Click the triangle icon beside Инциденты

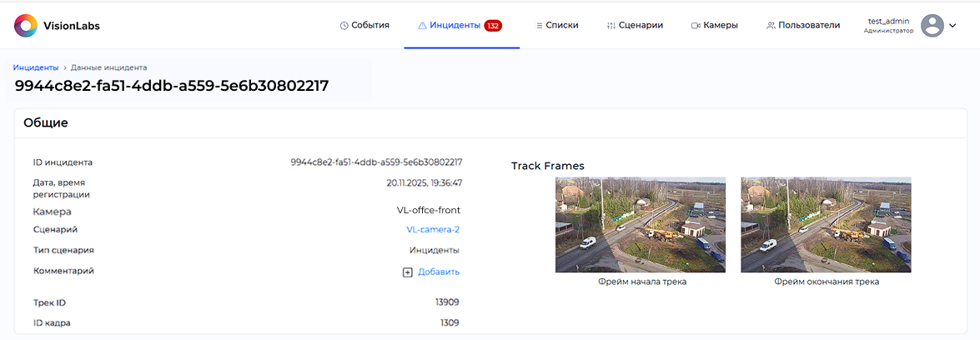tap(422, 26)
